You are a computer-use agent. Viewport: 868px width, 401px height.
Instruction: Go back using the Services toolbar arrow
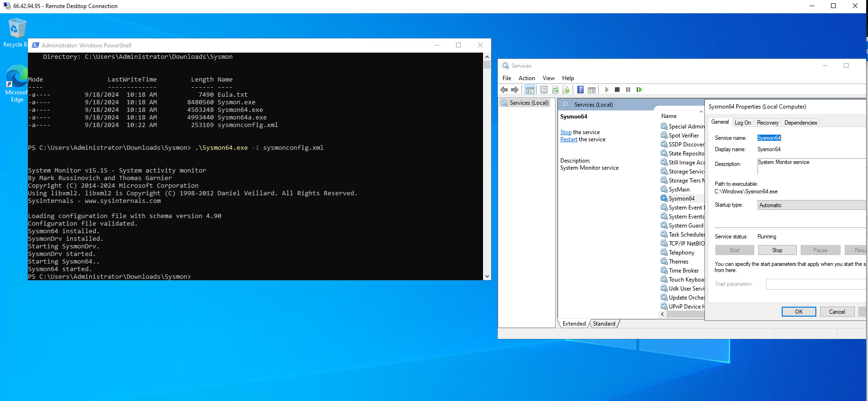[x=504, y=90]
